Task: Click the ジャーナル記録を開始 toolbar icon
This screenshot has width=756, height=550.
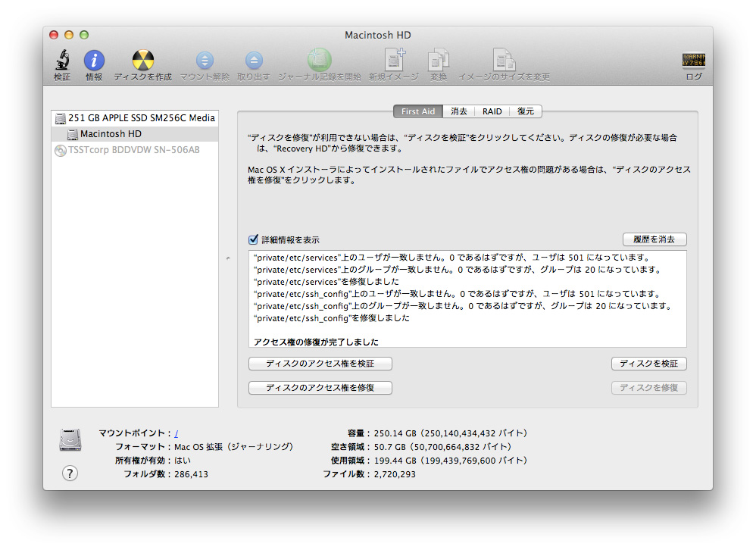Action: point(319,61)
